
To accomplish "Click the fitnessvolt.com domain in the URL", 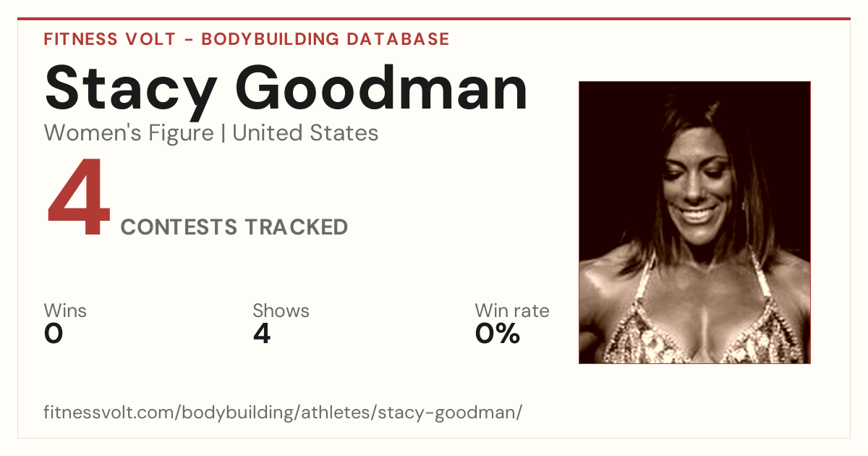I will (109, 413).
